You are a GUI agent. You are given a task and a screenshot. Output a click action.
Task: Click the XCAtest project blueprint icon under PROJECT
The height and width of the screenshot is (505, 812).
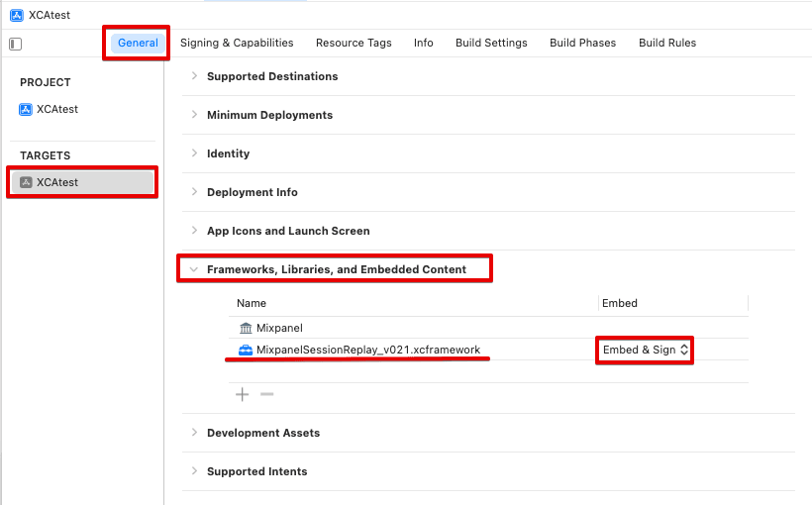click(x=26, y=109)
